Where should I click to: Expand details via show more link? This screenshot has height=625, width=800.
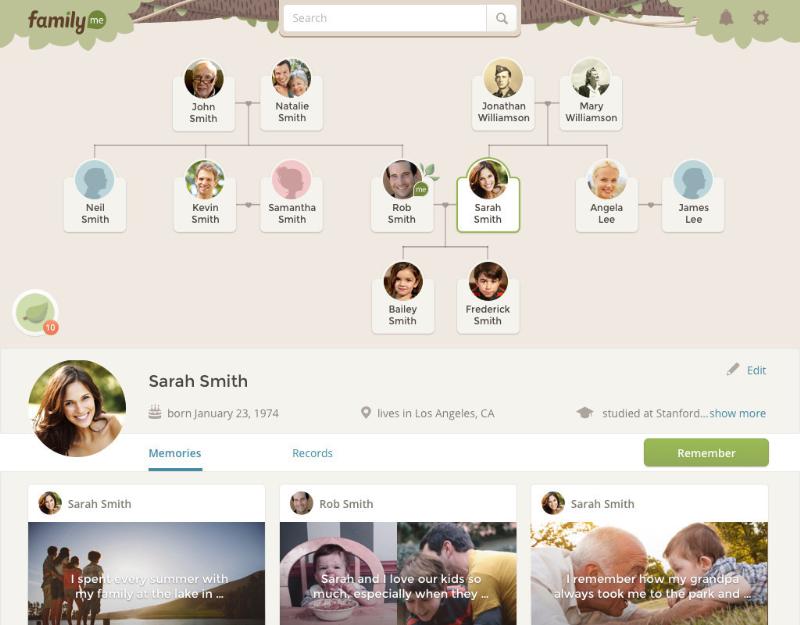(x=737, y=413)
